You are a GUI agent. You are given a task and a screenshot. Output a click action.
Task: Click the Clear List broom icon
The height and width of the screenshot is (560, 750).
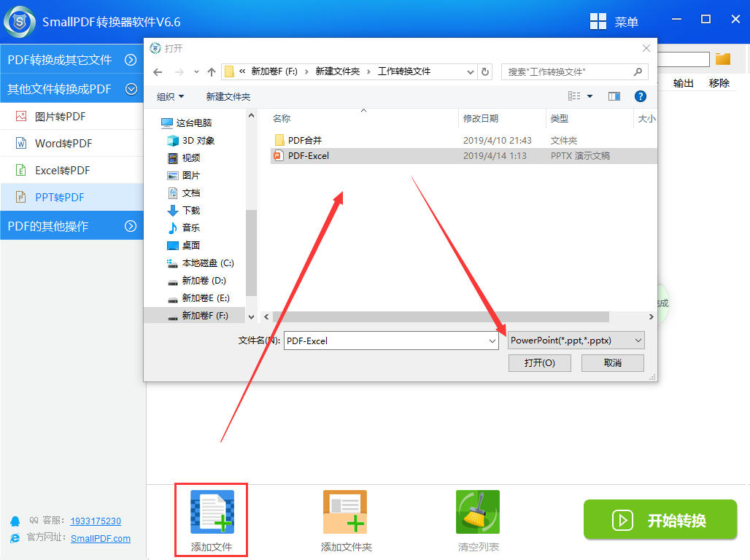477,512
